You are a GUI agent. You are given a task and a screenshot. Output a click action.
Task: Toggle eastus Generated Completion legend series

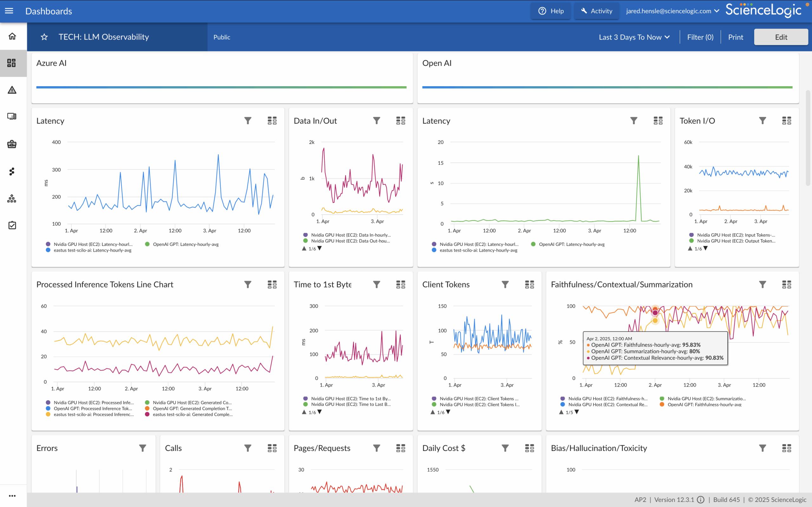(x=192, y=414)
